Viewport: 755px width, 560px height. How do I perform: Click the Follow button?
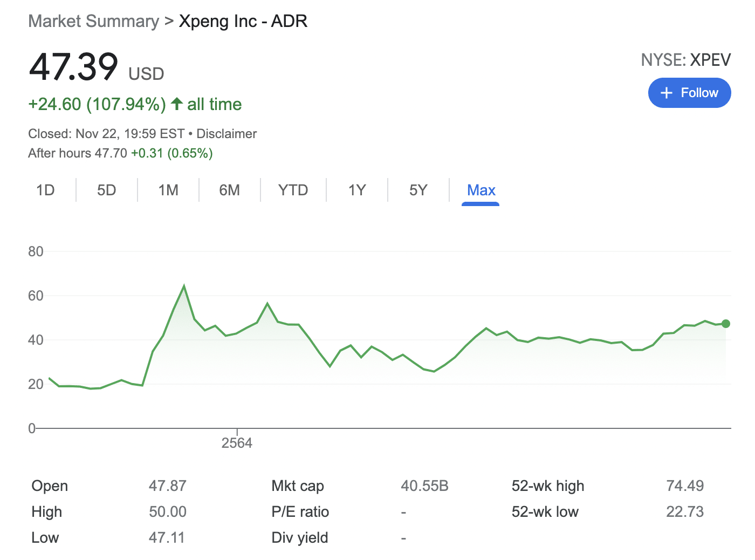689,93
